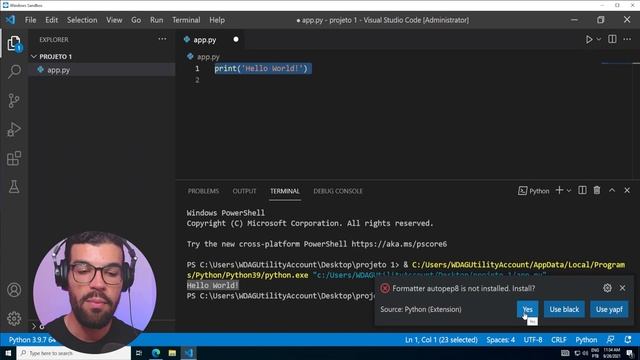Switch to the Debug Console tab
The width and height of the screenshot is (640, 360).
pos(338,191)
